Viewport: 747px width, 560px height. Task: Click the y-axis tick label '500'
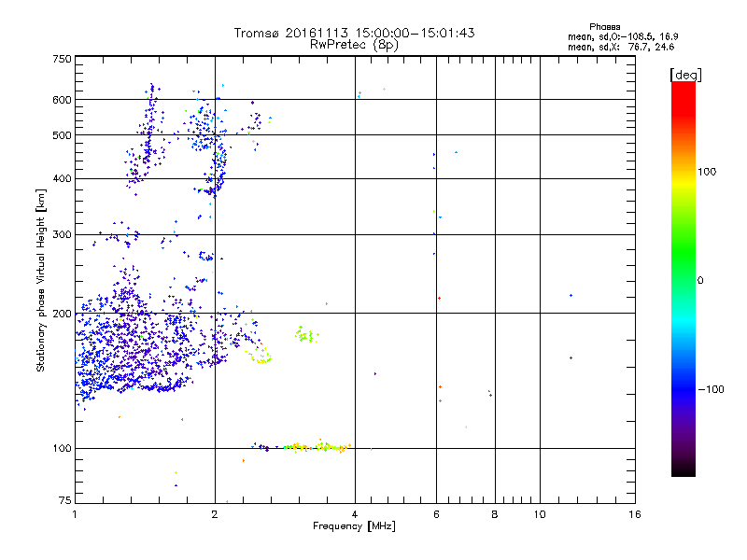click(62, 135)
